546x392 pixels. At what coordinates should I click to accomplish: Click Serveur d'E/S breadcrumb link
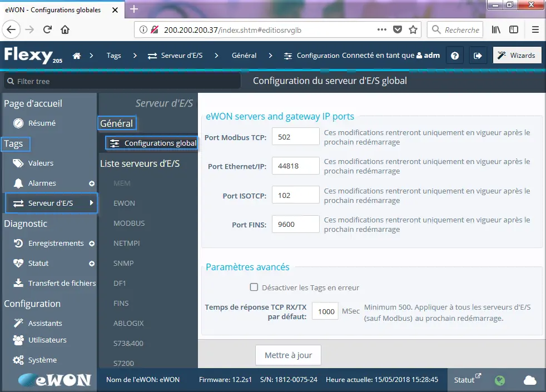(x=175, y=56)
